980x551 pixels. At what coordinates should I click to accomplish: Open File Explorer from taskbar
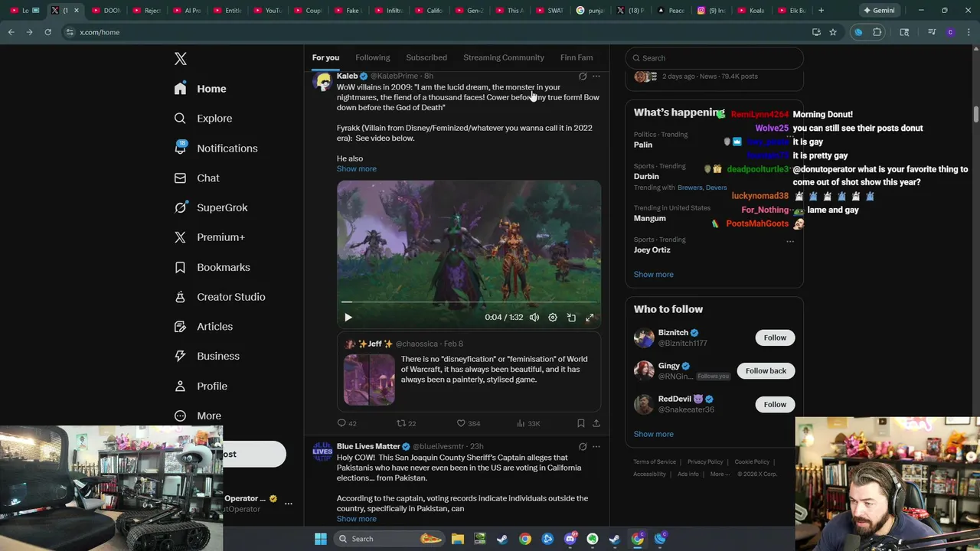tap(457, 539)
